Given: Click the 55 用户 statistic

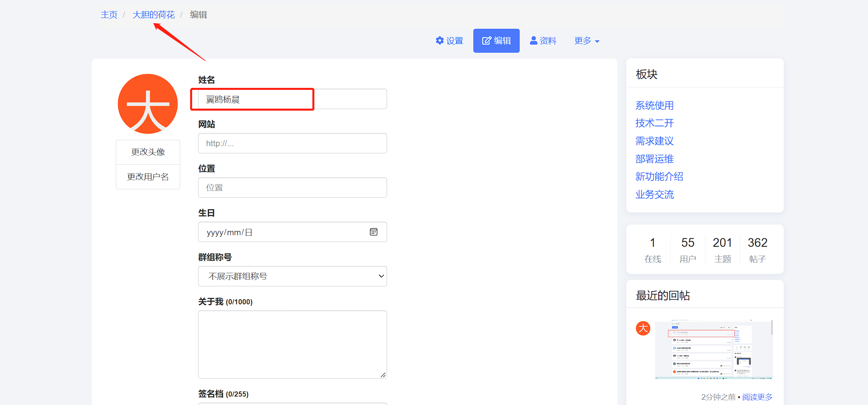Looking at the screenshot, I should 688,250.
